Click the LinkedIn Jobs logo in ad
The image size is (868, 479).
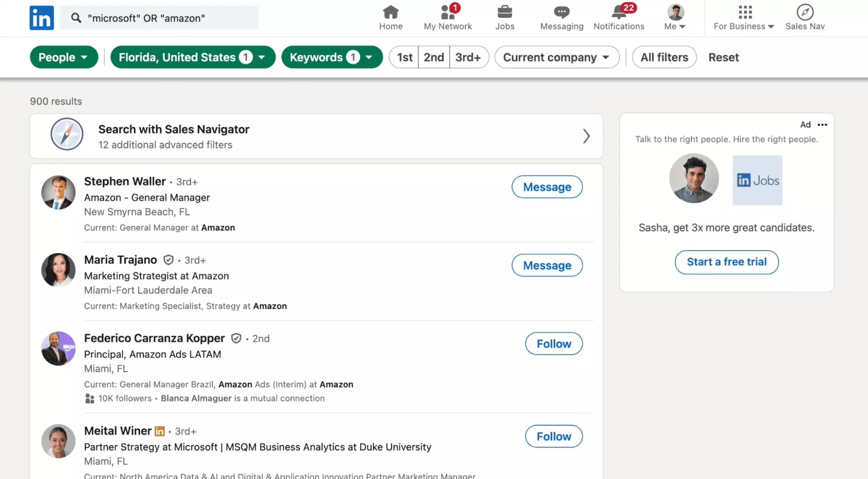[757, 180]
